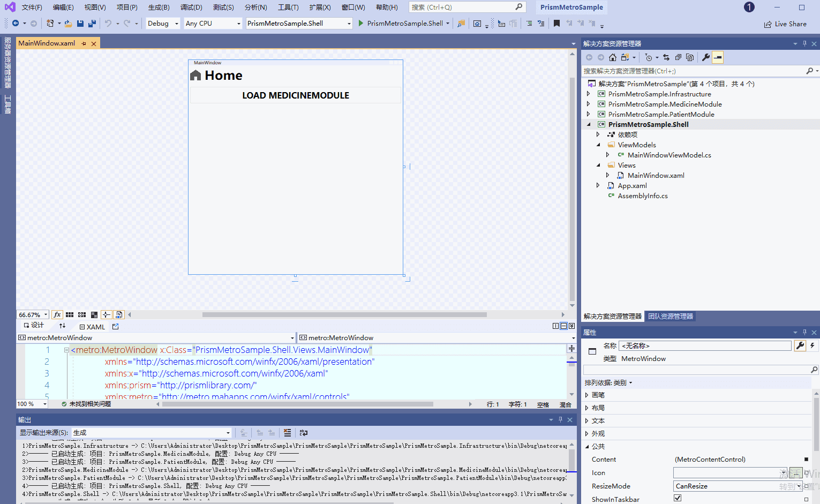Image resolution: width=820 pixels, height=504 pixels.
Task: Open the 生成(B) build menu
Action: (159, 7)
